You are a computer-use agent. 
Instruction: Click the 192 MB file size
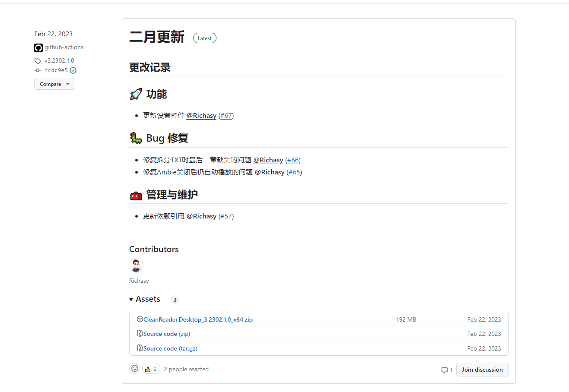(x=406, y=319)
